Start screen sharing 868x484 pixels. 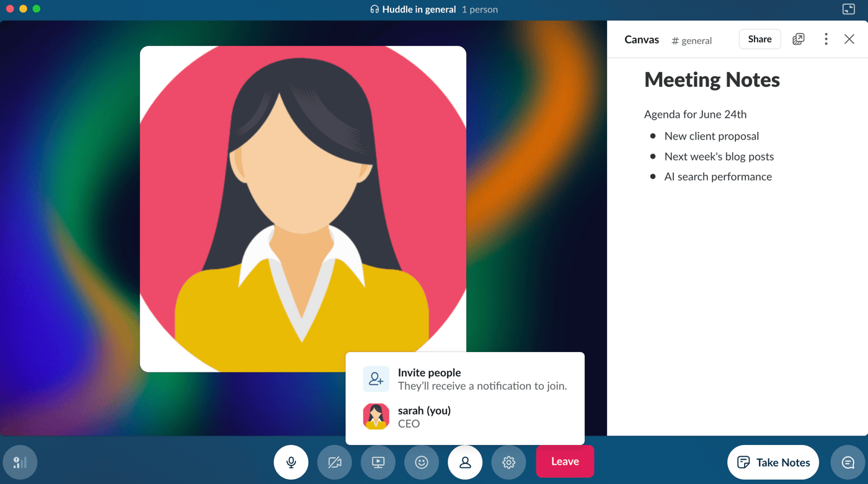[x=378, y=462]
